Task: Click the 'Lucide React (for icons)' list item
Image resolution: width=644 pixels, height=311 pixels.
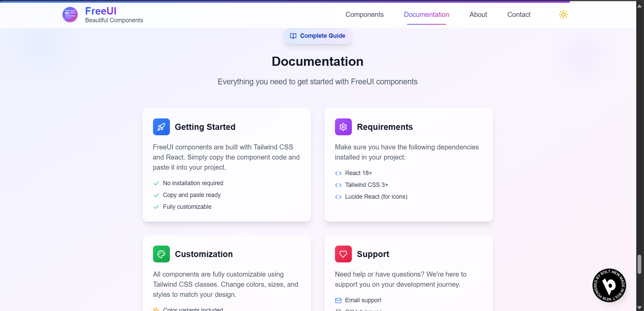Action: click(376, 197)
